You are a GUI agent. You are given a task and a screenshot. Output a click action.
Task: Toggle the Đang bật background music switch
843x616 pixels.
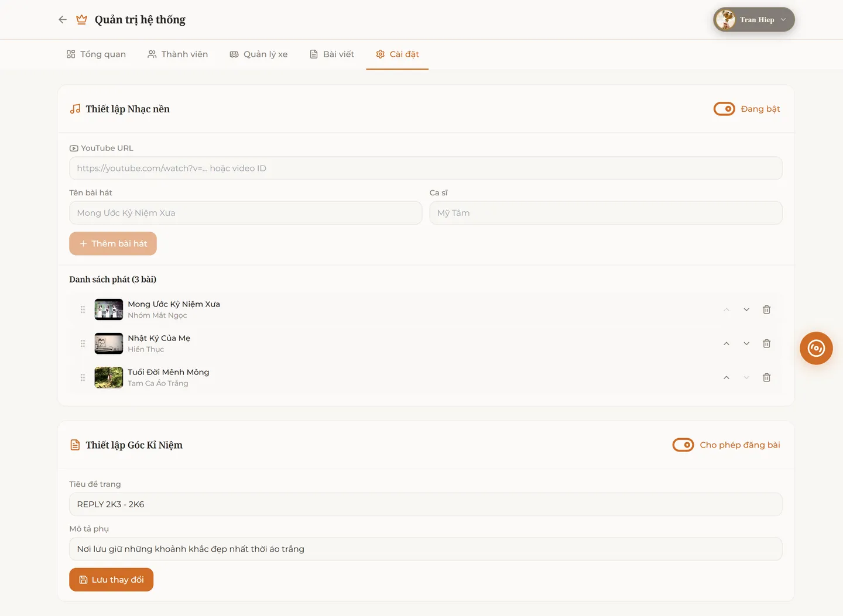[x=724, y=109]
